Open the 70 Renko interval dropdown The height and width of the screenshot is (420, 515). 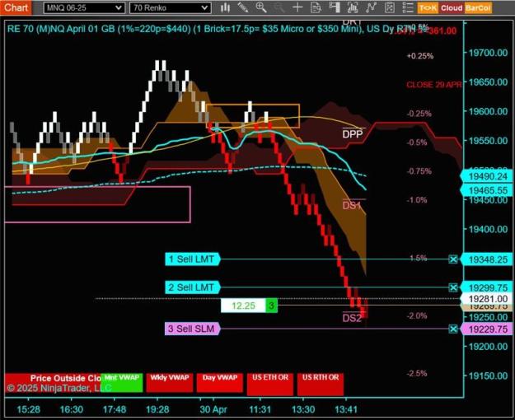(170, 8)
